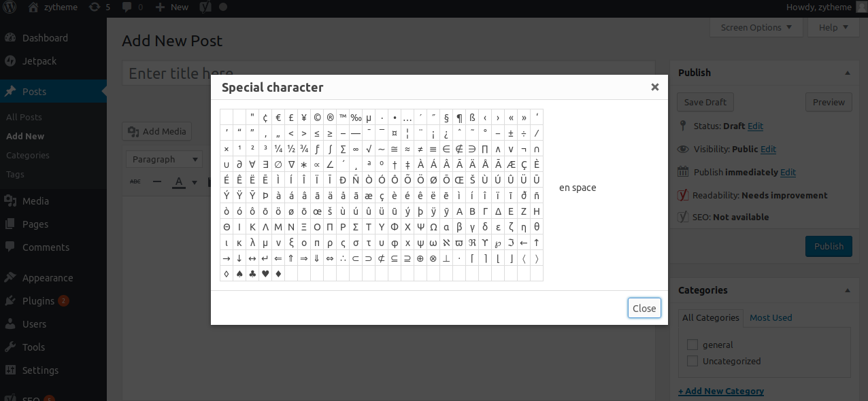Check the general category checkbox
The width and height of the screenshot is (868, 401).
click(692, 345)
